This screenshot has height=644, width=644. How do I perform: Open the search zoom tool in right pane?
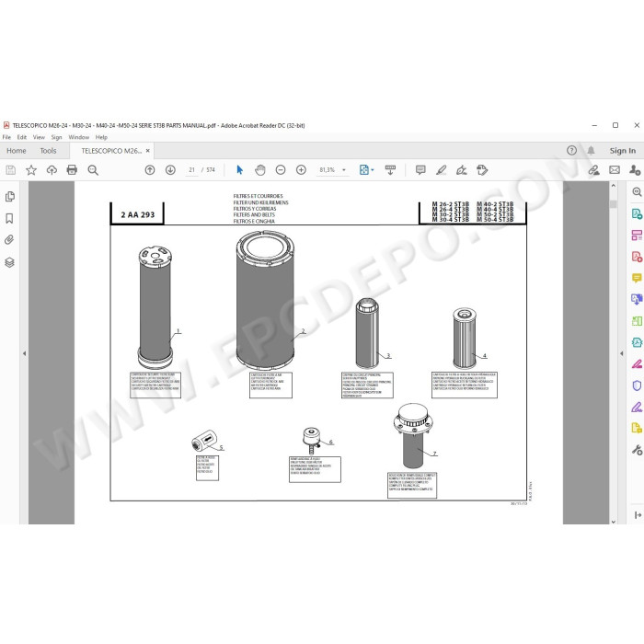[637, 192]
